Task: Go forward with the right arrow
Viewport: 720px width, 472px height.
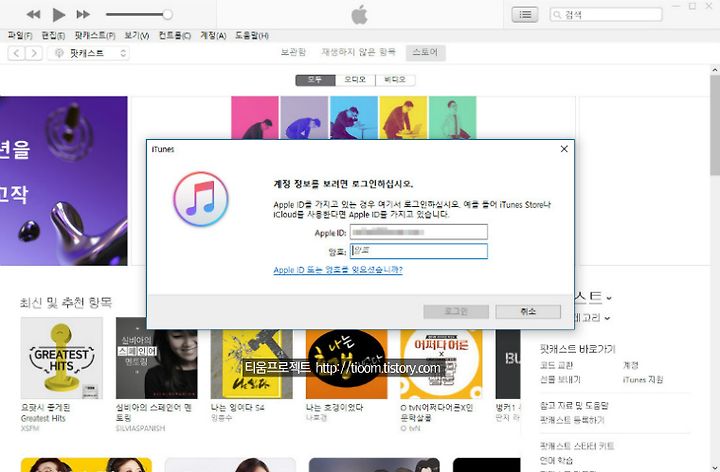Action: pos(34,53)
